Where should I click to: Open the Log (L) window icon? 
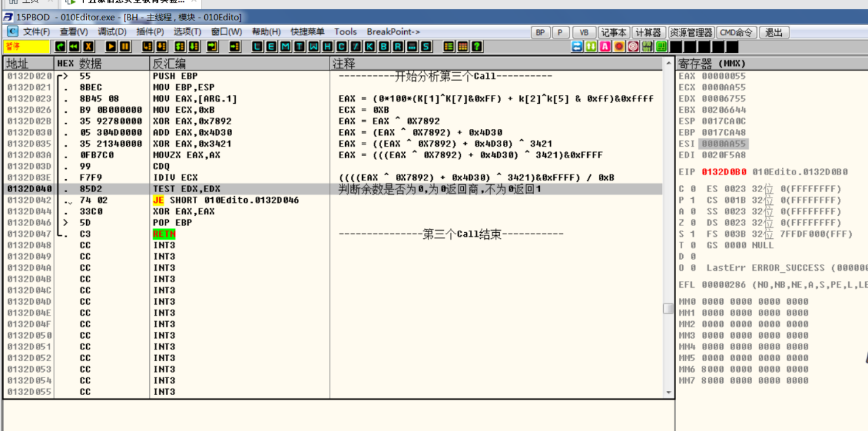coord(257,47)
